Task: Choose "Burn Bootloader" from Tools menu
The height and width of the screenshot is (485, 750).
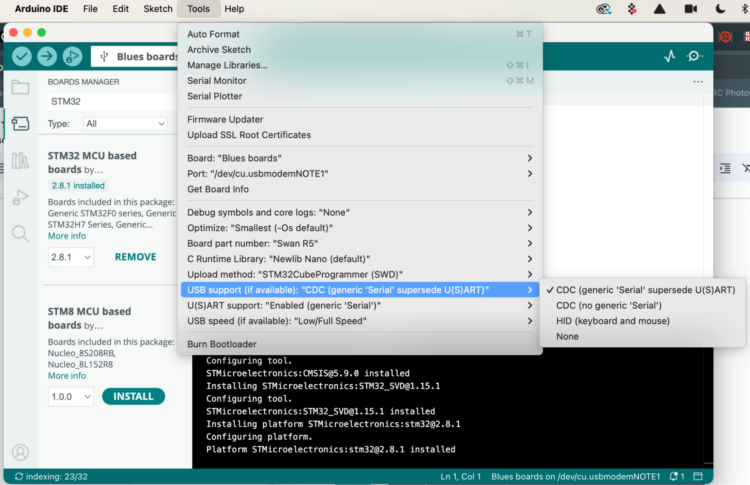Action: pyautogui.click(x=222, y=344)
